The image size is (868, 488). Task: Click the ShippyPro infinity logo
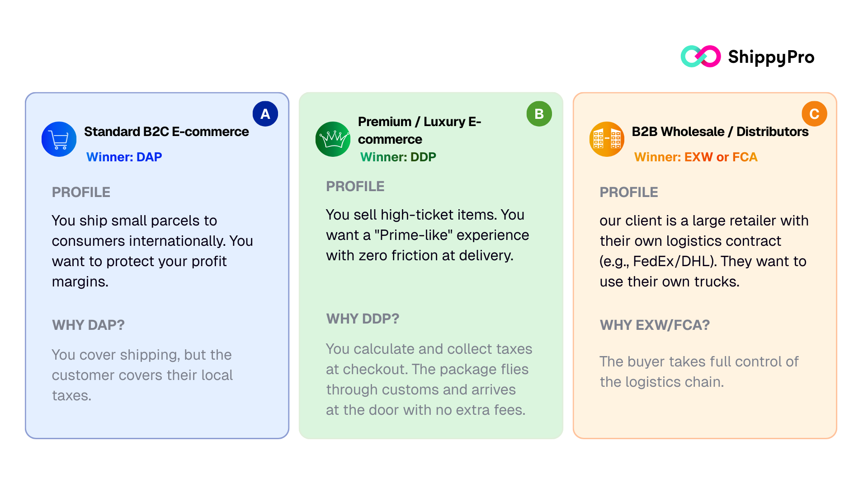pos(700,56)
